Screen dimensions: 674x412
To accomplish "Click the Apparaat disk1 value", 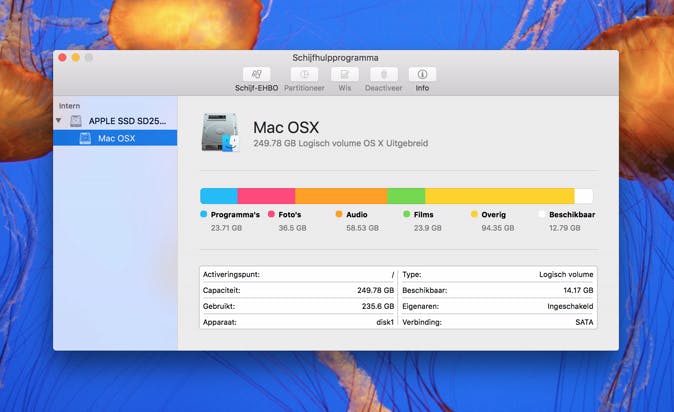I will (x=385, y=322).
